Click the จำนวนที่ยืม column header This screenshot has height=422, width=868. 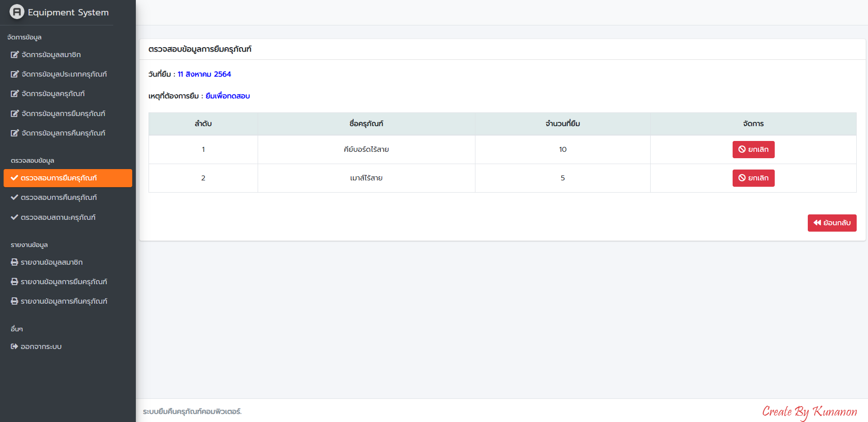pyautogui.click(x=562, y=124)
